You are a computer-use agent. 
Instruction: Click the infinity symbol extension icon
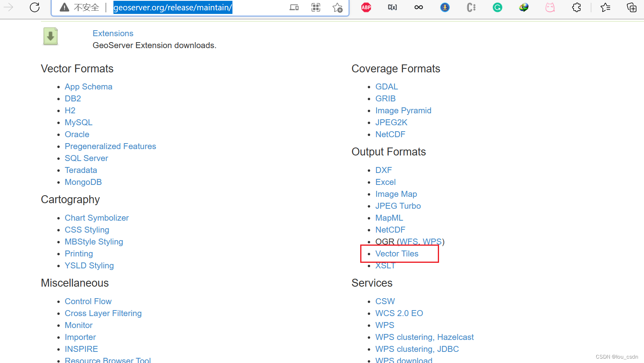419,7
